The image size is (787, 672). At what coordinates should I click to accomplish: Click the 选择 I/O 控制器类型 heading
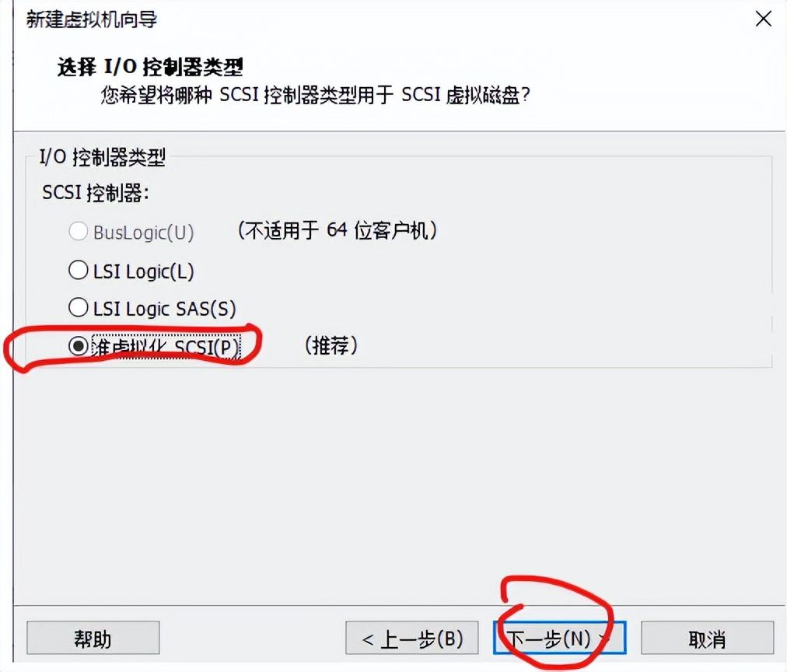tap(150, 66)
